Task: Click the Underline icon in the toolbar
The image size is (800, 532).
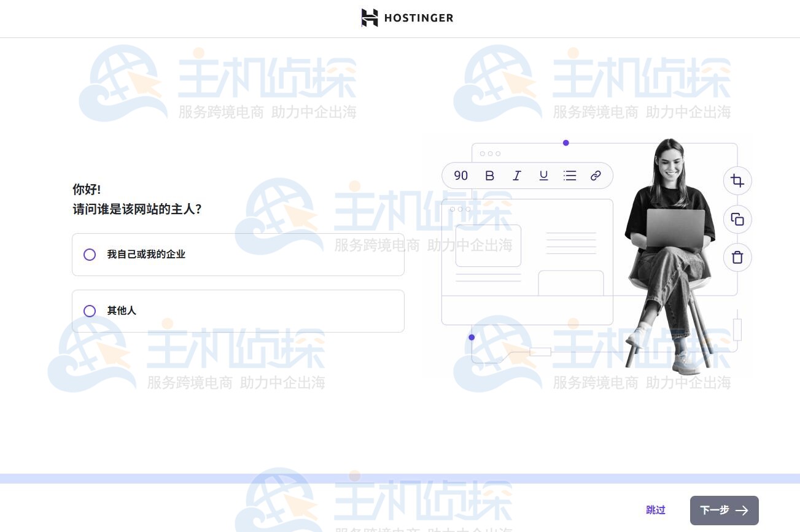Action: tap(543, 175)
